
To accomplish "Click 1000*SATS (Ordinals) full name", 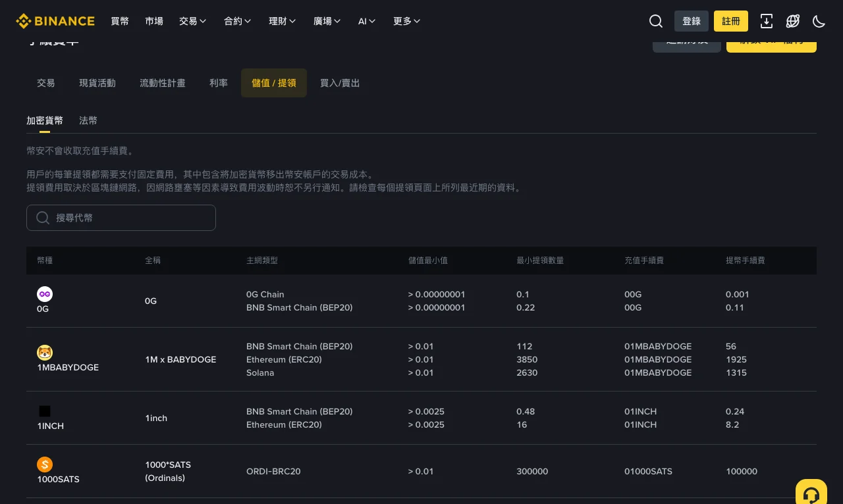I will (x=168, y=471).
